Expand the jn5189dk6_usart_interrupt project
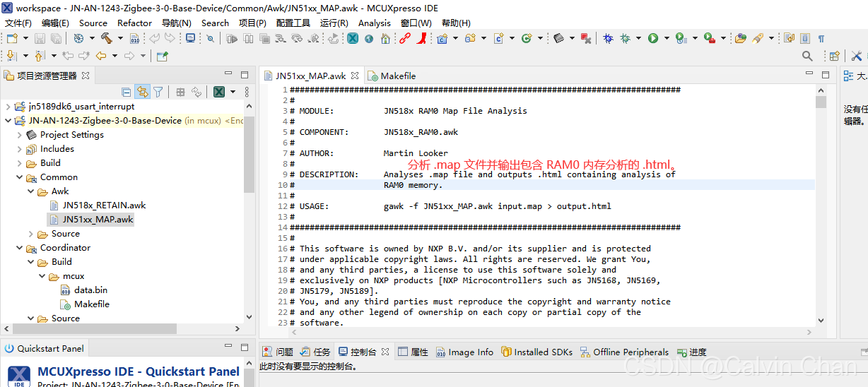868x387 pixels. (x=8, y=107)
